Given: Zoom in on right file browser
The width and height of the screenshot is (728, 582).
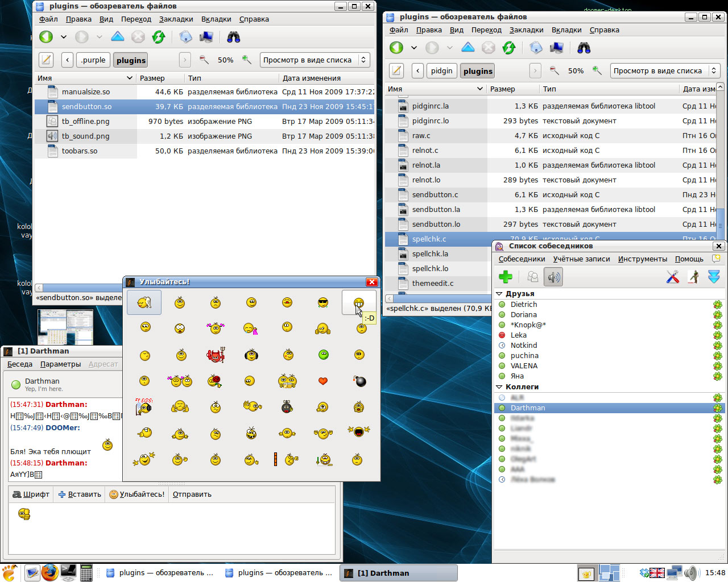Looking at the screenshot, I should [597, 70].
